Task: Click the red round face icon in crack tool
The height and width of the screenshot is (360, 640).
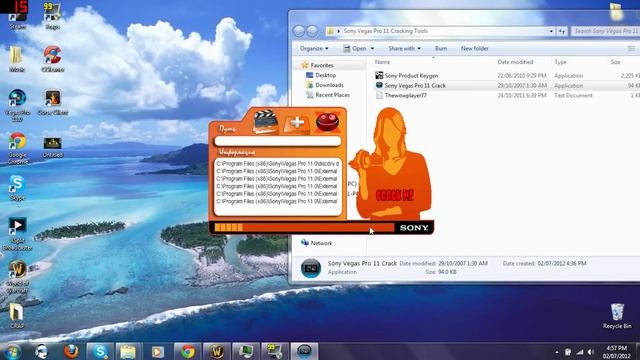Action: 327,122
